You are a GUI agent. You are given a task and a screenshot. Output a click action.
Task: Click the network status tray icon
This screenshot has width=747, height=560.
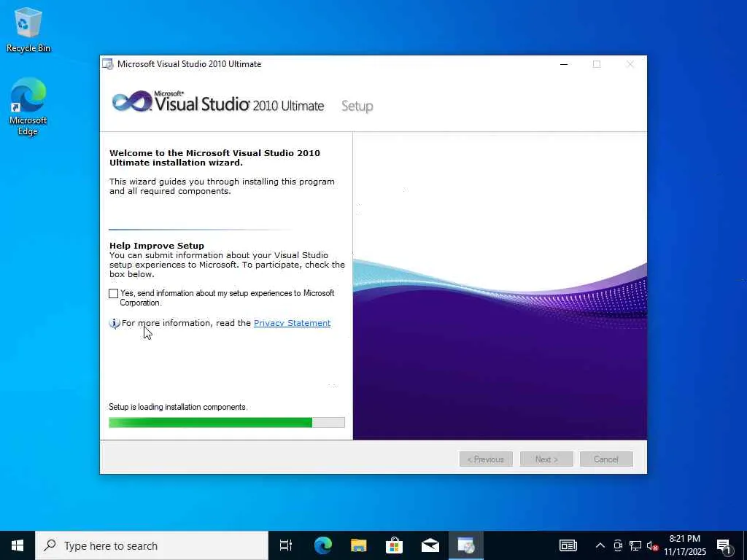coord(635,545)
